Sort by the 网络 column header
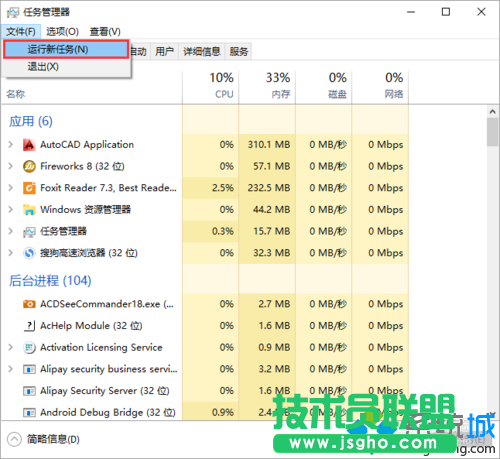500x459 pixels. coord(380,86)
